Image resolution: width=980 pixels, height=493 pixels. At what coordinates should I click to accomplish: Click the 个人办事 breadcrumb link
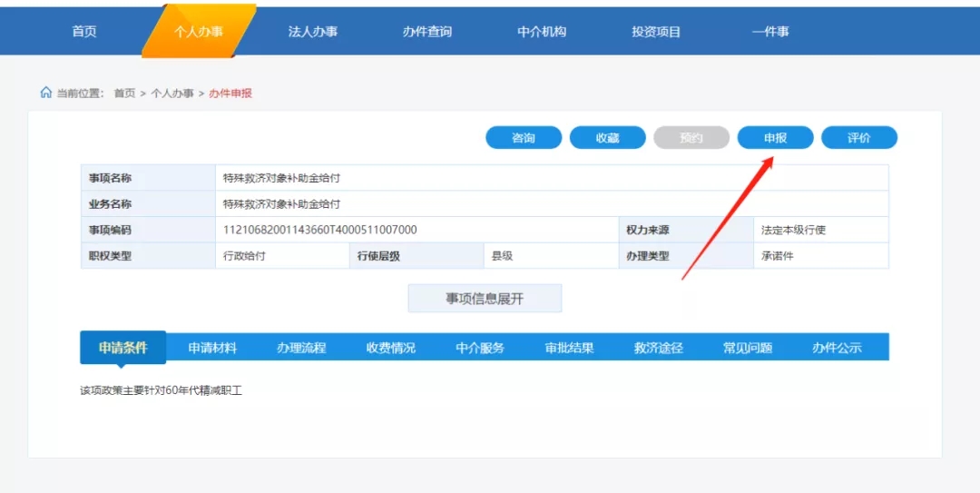[172, 94]
